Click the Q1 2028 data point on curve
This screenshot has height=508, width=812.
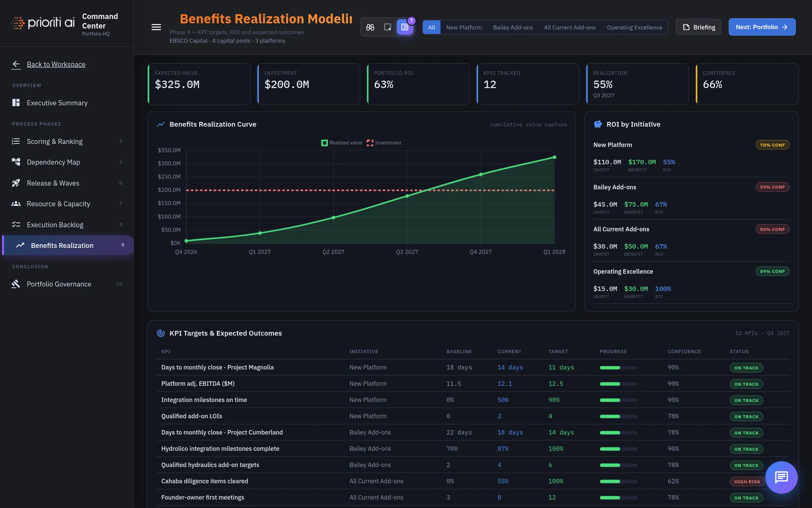(555, 157)
